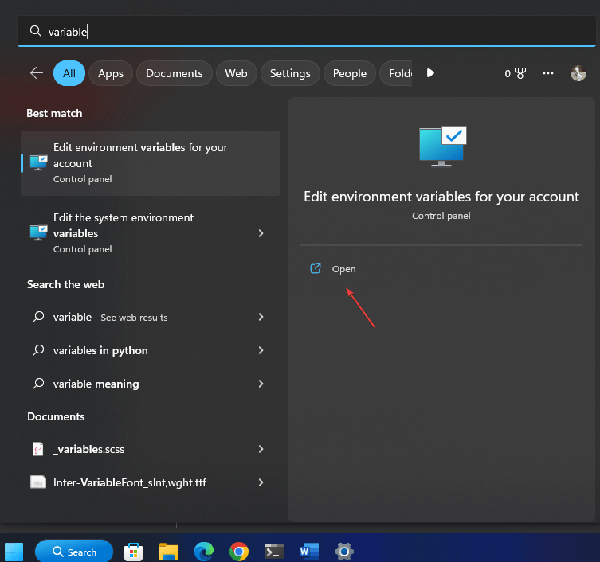
Task: Click the monitor icon of best match result
Action: coord(39,162)
